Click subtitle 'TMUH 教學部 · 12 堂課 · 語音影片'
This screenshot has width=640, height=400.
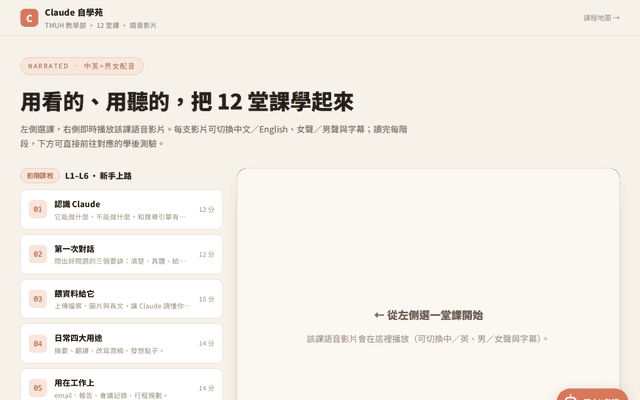(100, 25)
